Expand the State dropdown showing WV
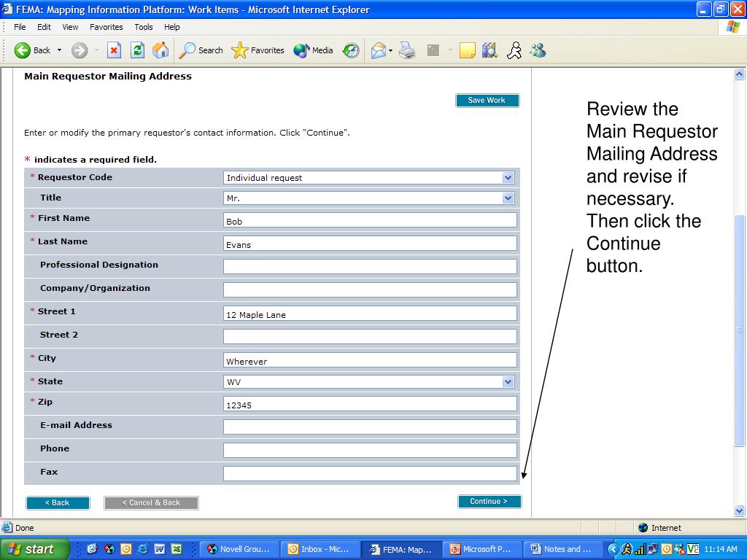The height and width of the screenshot is (560, 747). click(x=508, y=382)
